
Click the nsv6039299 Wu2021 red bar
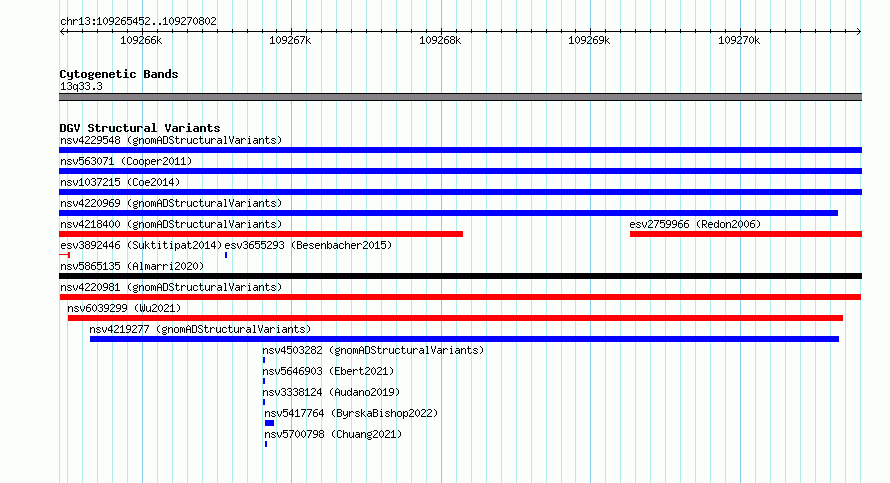[x=455, y=318]
